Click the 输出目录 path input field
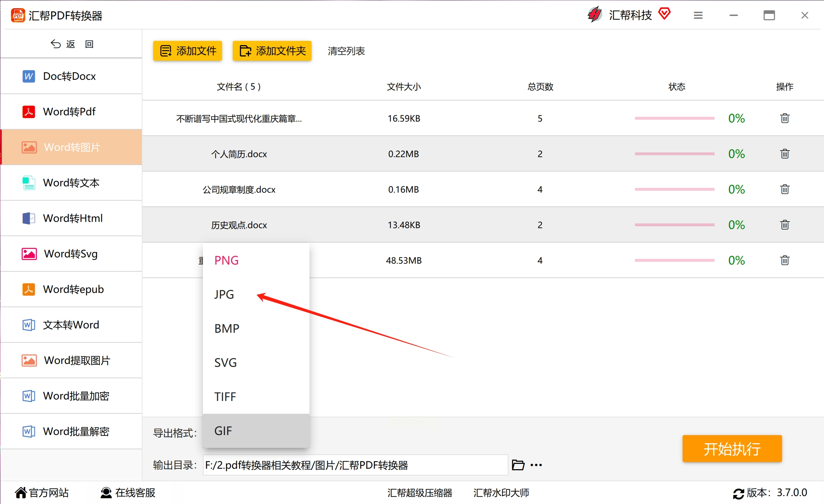 pyautogui.click(x=355, y=465)
